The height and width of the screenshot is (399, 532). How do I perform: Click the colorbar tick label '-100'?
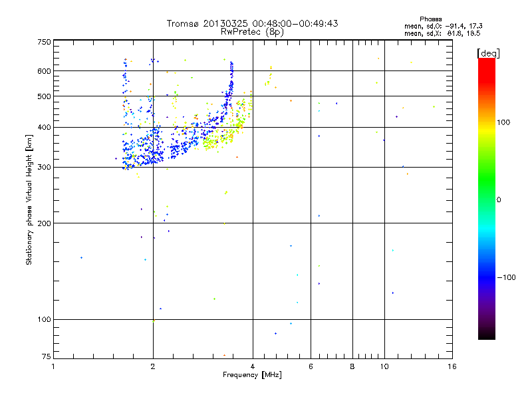pos(506,277)
